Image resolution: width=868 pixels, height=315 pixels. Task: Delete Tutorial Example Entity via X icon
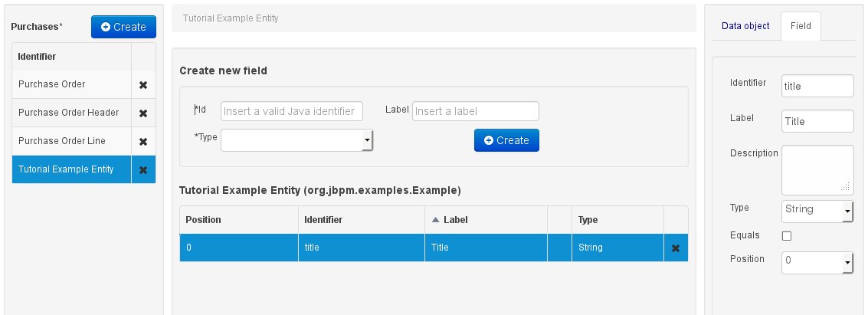tap(143, 170)
